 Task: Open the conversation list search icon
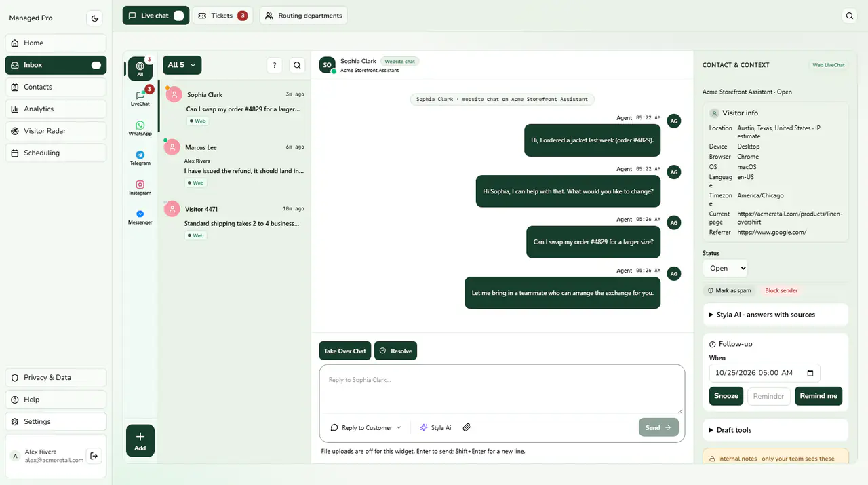297,65
